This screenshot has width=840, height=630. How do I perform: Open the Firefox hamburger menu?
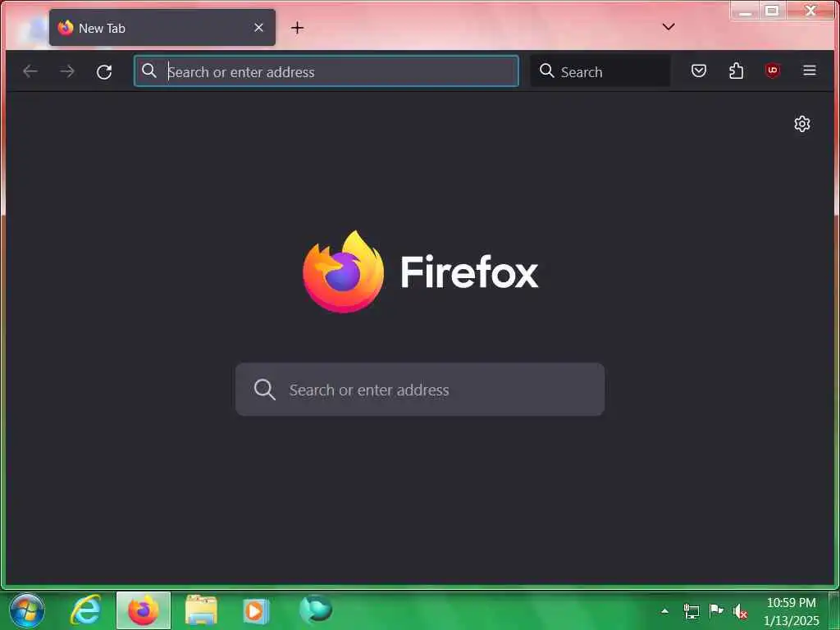pos(810,71)
